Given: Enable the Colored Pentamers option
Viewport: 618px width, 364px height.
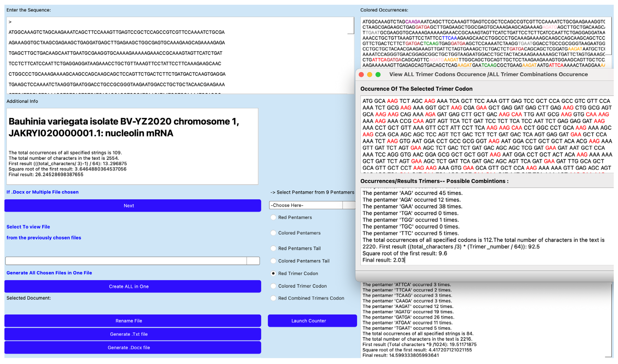Looking at the screenshot, I should tap(273, 233).
